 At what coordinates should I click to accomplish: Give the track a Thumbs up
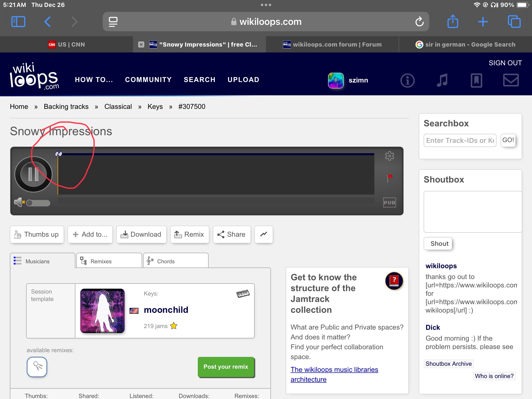37,234
